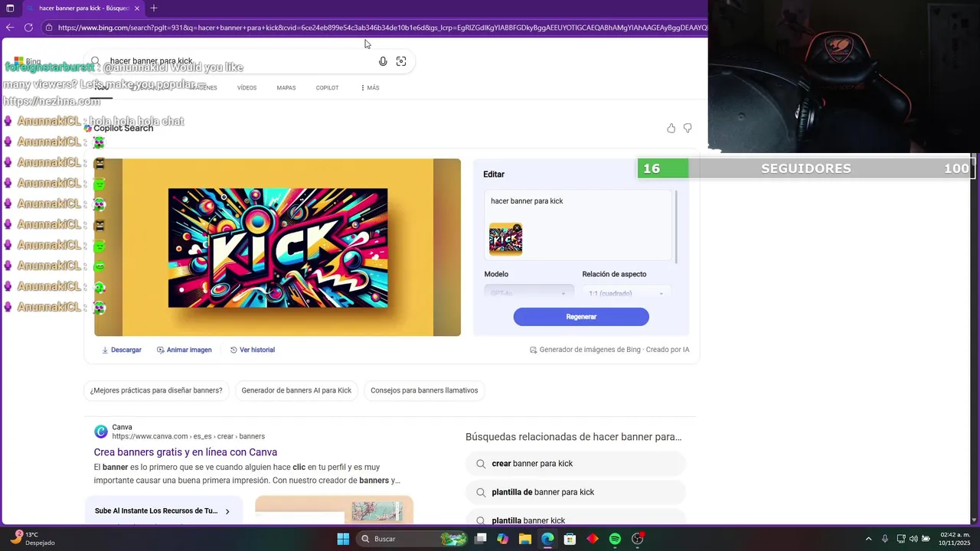Open Task View in taskbar
980x551 pixels.
coord(480,539)
